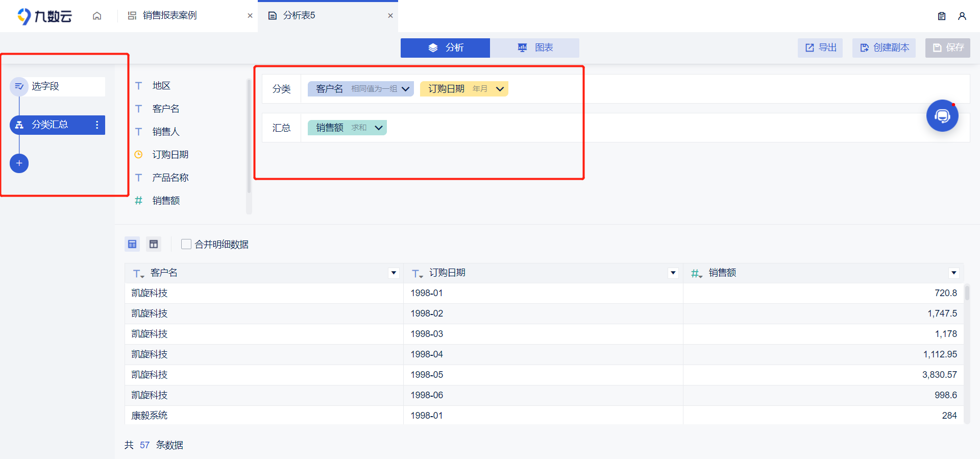Open the clipboard task icon at top right
Screen dimensions: 980x459
(942, 16)
